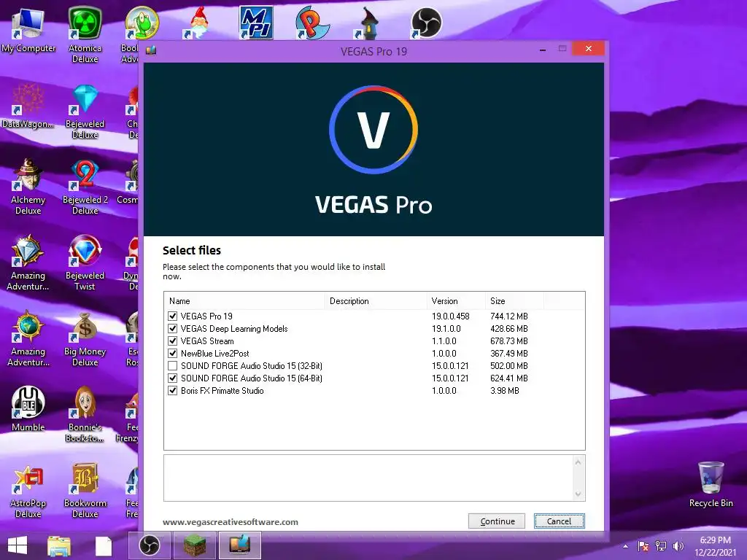Switch to OBS Studio taskbar button

point(149,545)
